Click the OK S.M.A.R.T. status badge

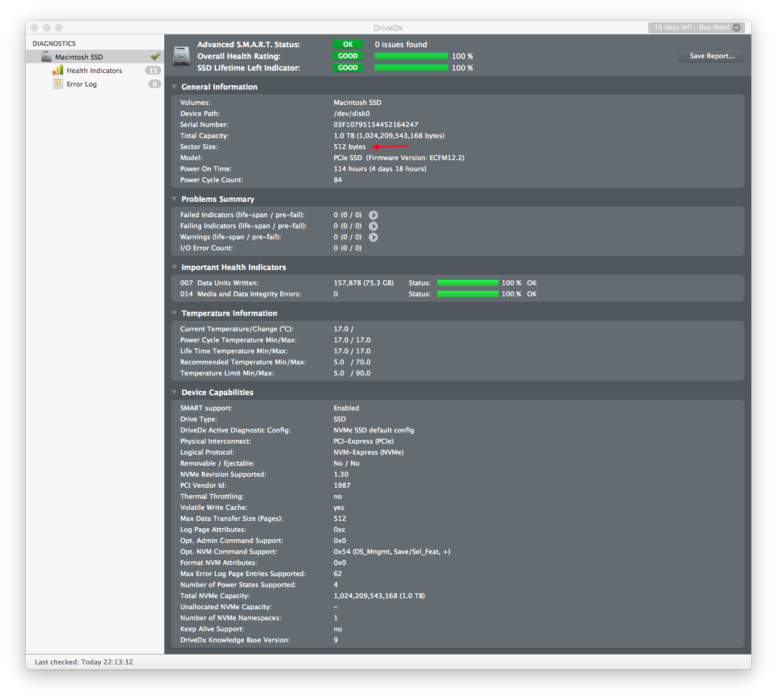click(x=348, y=44)
